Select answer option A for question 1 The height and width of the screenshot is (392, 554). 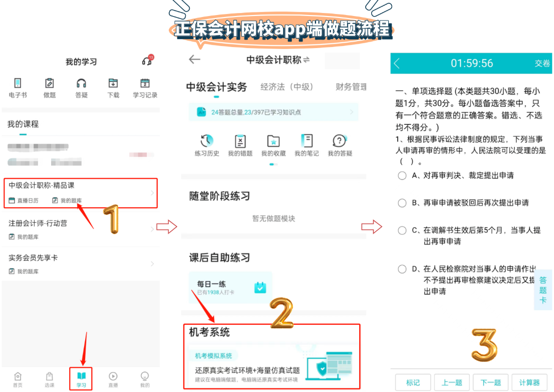(402, 175)
